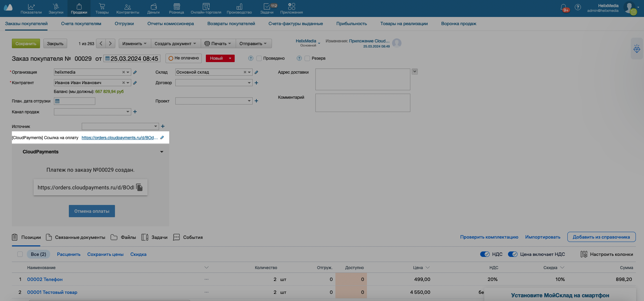
Task: Add a new Договор with plus icon
Action: point(256,83)
